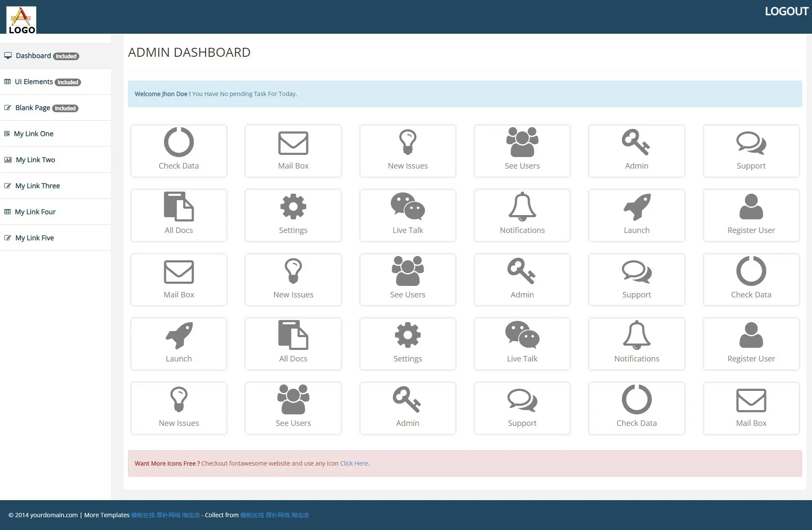Open Dashboard in the sidebar menu
The height and width of the screenshot is (530, 812).
[33, 56]
